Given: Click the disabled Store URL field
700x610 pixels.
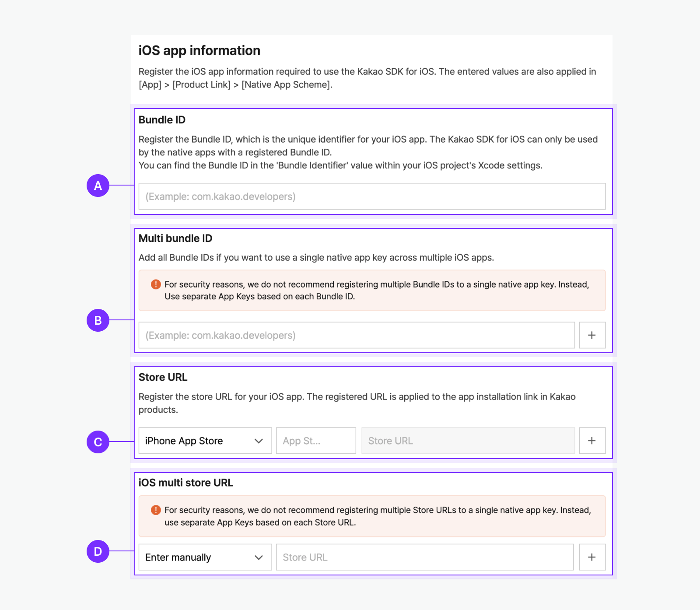Looking at the screenshot, I should [x=468, y=441].
